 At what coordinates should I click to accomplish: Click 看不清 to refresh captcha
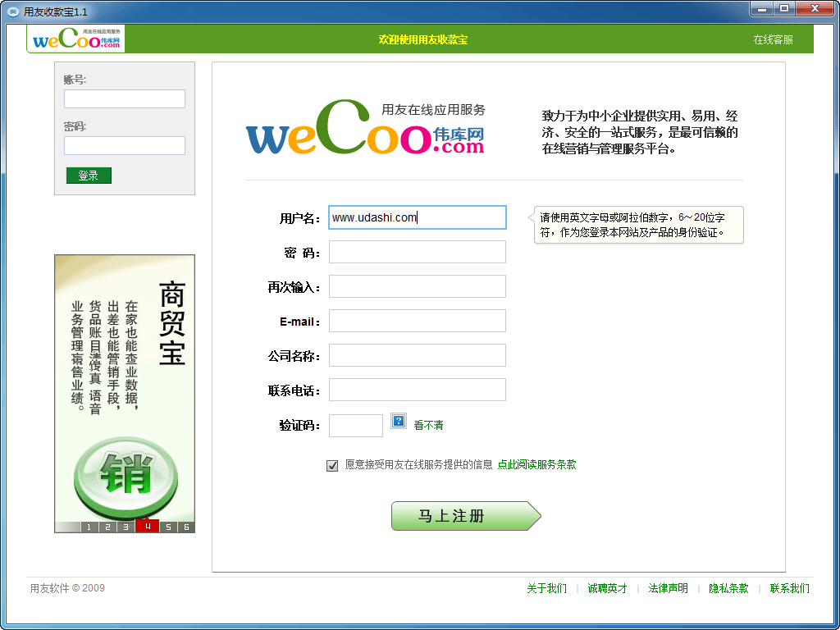[x=428, y=425]
